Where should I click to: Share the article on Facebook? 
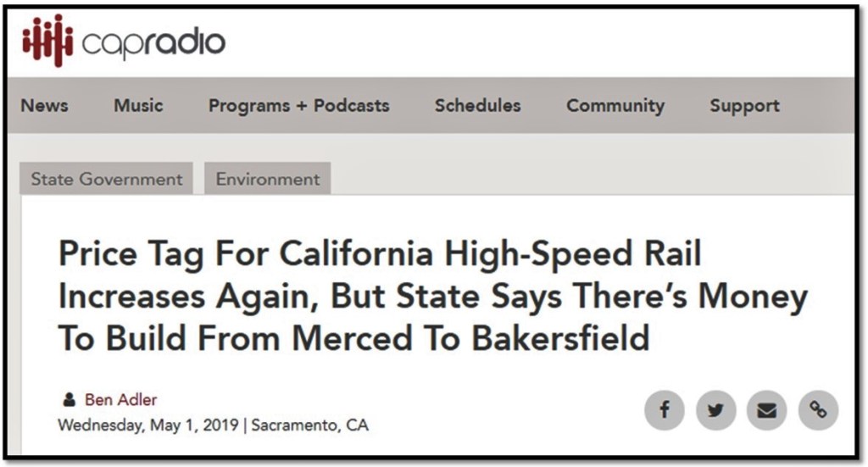click(665, 411)
